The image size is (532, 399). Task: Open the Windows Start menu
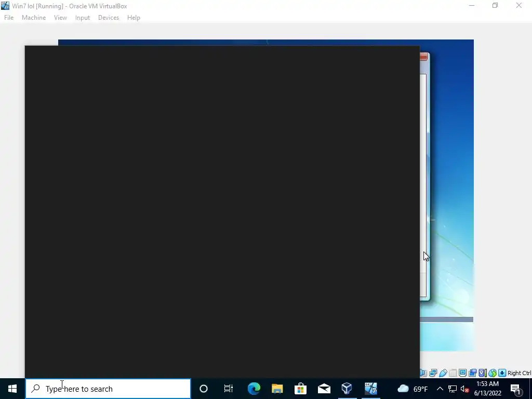tap(12, 389)
